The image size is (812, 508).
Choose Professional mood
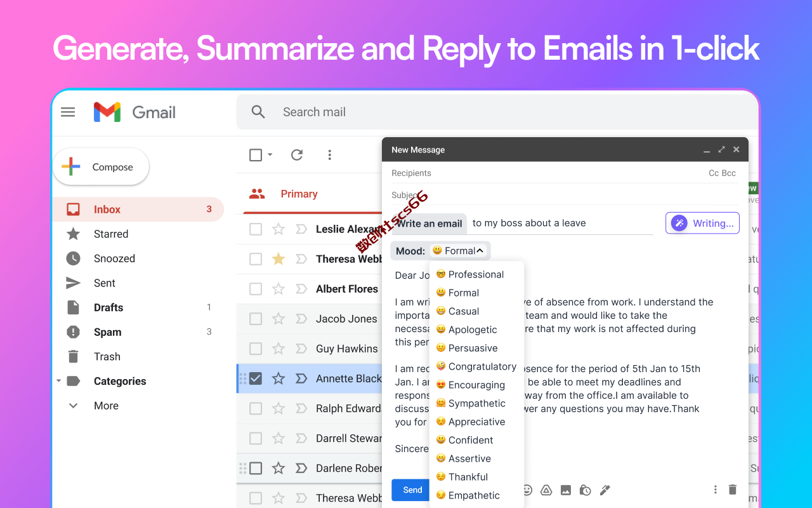pos(470,274)
